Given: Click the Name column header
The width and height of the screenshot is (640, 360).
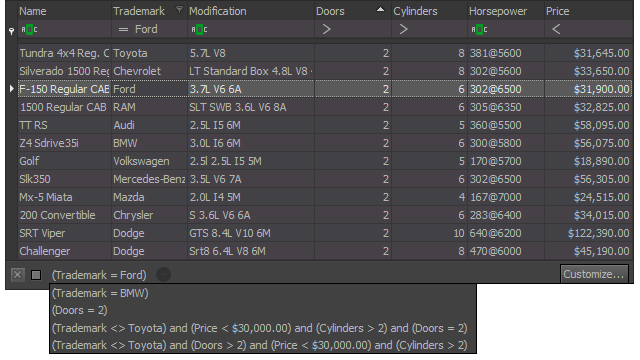Looking at the screenshot, I should click(x=64, y=11).
